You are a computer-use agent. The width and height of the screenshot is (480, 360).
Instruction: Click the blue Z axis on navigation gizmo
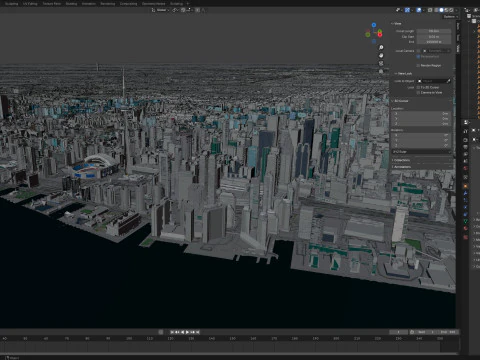[374, 25]
